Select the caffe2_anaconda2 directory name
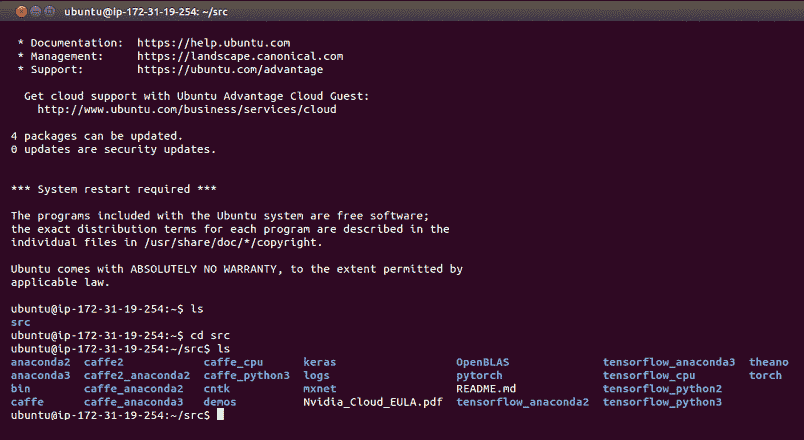Viewport: 804px width, 440px height. [x=137, y=376]
